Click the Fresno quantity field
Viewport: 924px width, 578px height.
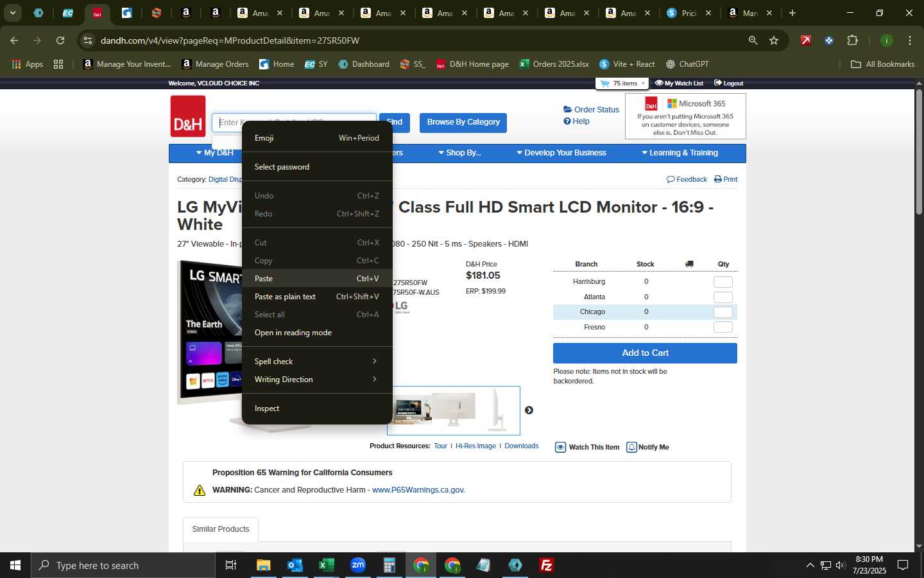coord(723,328)
